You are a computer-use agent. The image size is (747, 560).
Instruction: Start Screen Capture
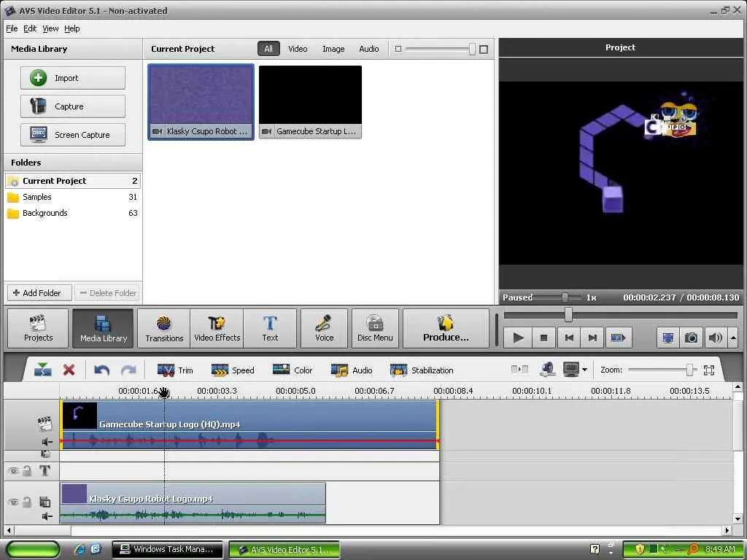[73, 135]
